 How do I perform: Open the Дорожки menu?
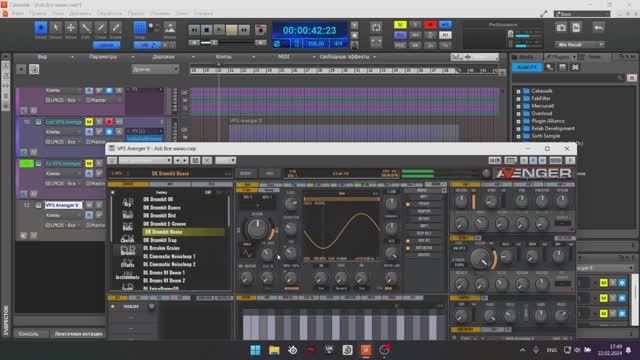click(x=163, y=57)
